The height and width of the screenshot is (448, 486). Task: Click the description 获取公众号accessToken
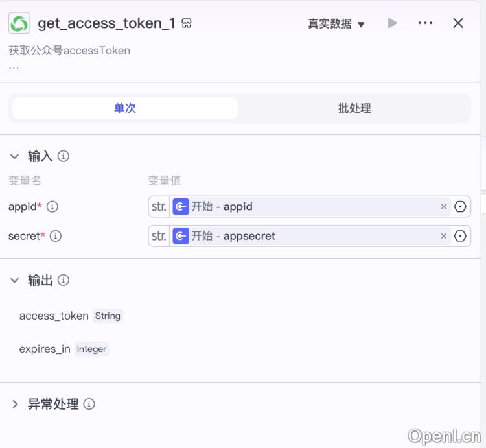[x=69, y=51]
